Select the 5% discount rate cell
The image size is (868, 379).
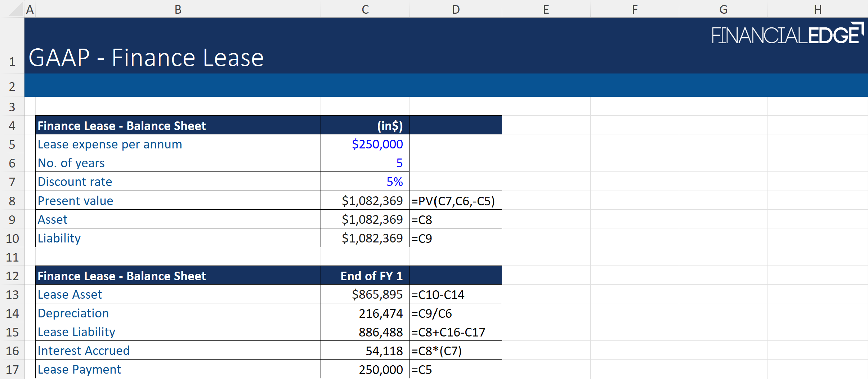[x=365, y=182]
